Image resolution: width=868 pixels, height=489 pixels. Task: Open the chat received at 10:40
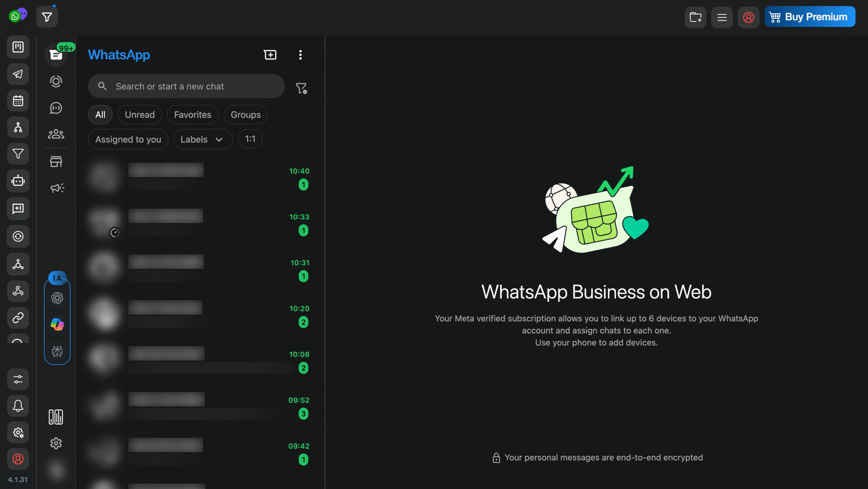pyautogui.click(x=200, y=177)
